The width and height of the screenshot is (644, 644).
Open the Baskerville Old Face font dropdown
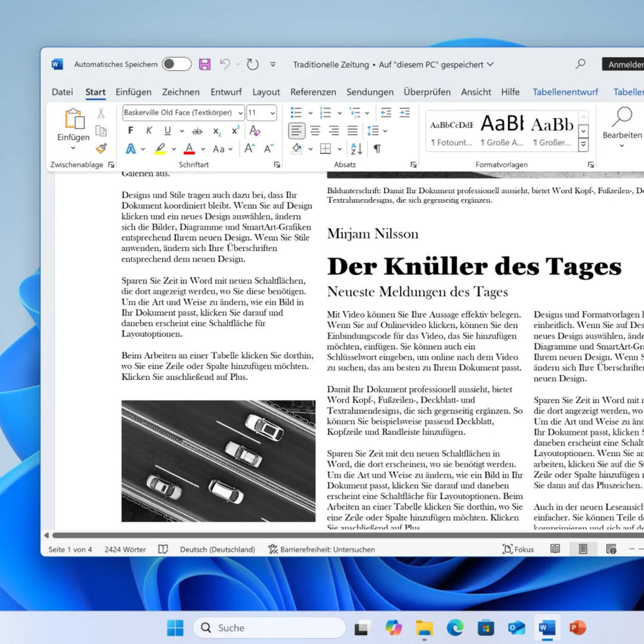(240, 113)
